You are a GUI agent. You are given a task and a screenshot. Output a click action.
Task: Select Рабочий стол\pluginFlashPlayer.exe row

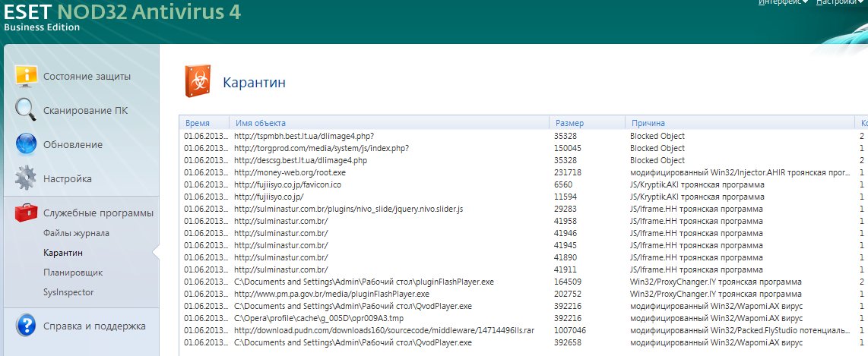(x=524, y=282)
